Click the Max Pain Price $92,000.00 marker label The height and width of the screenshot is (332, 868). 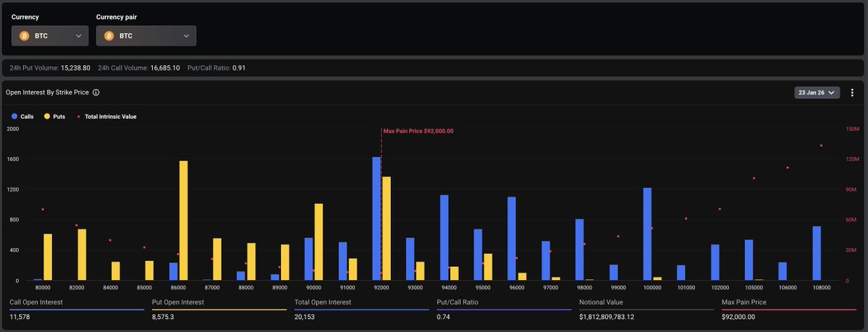[418, 131]
